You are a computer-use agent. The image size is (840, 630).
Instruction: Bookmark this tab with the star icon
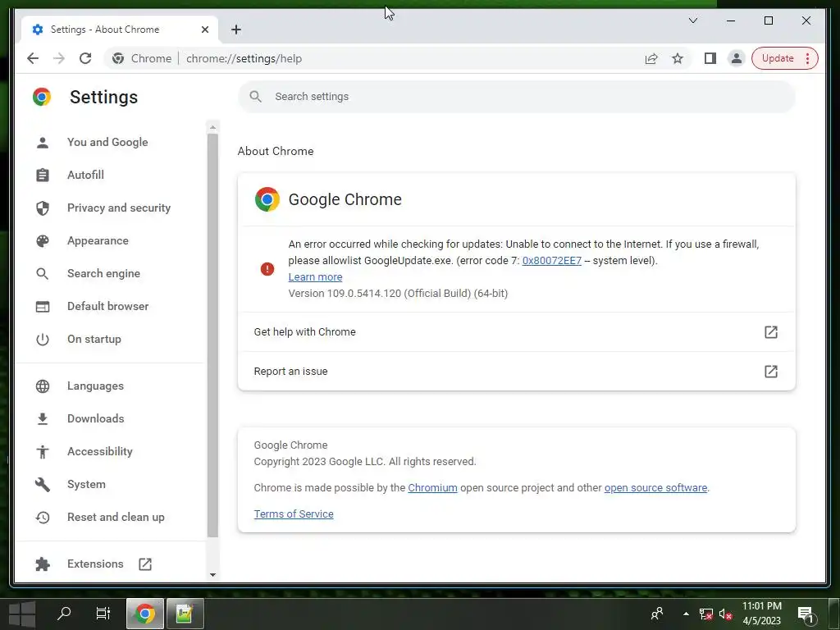(678, 58)
